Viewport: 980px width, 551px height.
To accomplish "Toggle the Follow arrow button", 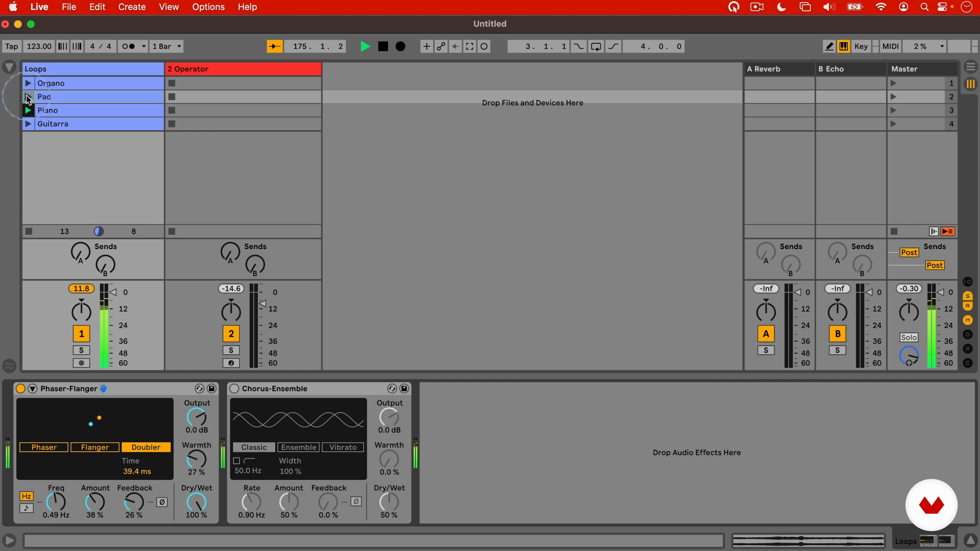I will point(274,46).
